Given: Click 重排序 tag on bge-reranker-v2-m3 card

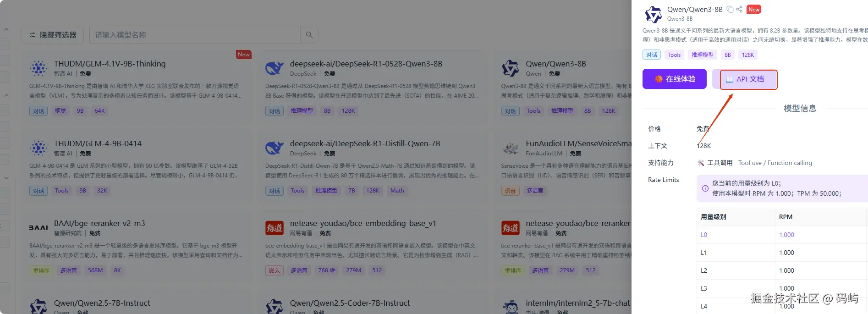Looking at the screenshot, I should (x=41, y=270).
